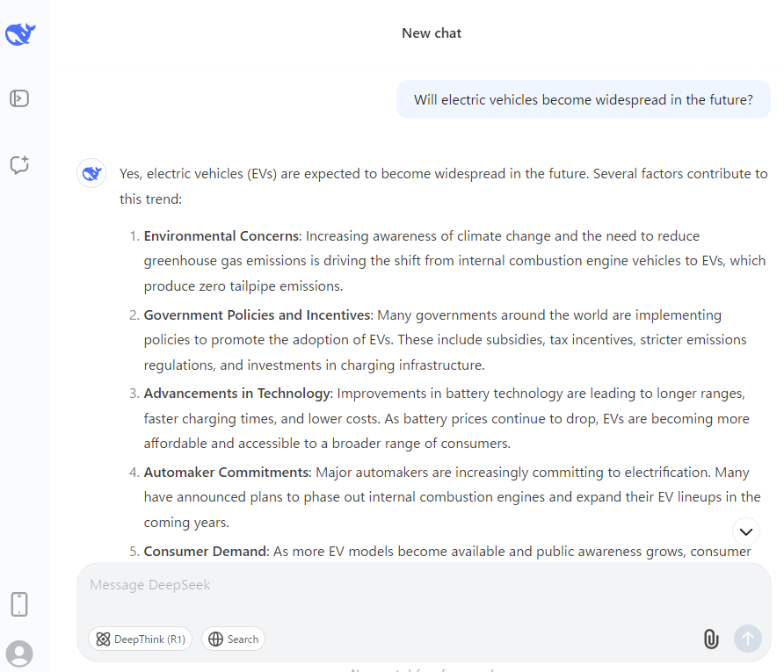Click the Environmental Concerns heading
784x672 pixels.
221,236
